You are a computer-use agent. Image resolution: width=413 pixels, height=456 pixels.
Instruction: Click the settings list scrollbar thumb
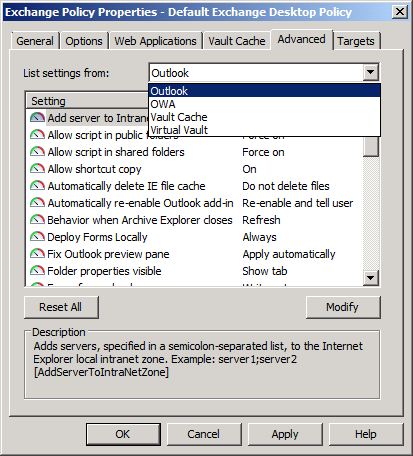[371, 146]
